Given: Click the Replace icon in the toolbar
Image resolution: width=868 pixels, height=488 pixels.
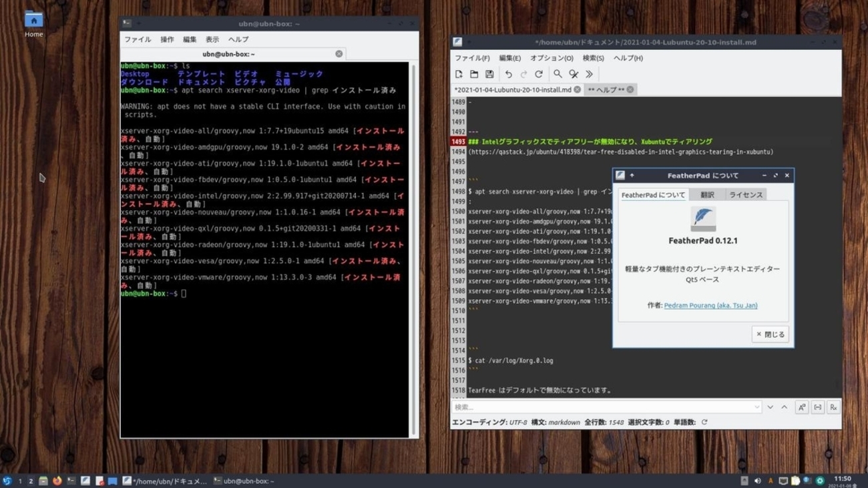Looking at the screenshot, I should pyautogui.click(x=574, y=74).
